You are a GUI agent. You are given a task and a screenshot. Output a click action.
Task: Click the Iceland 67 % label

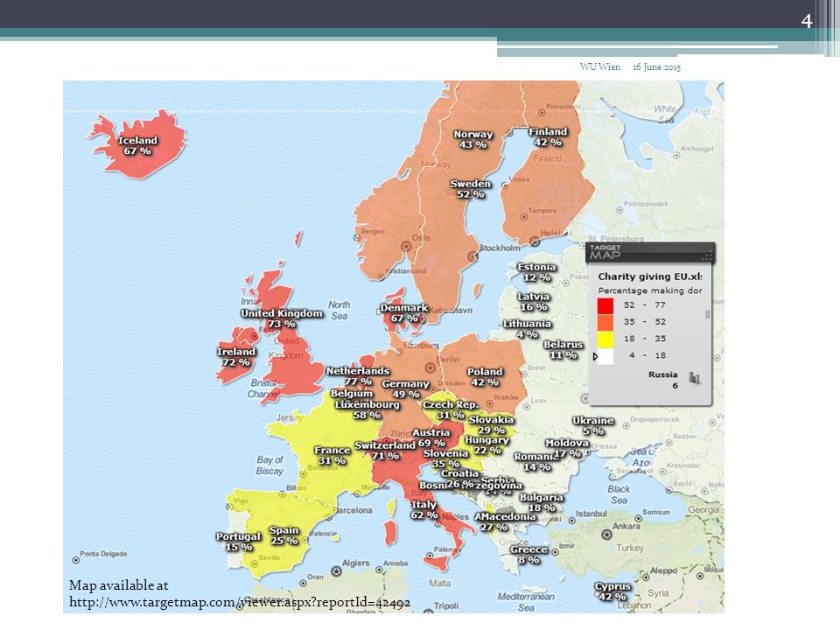pos(137,146)
